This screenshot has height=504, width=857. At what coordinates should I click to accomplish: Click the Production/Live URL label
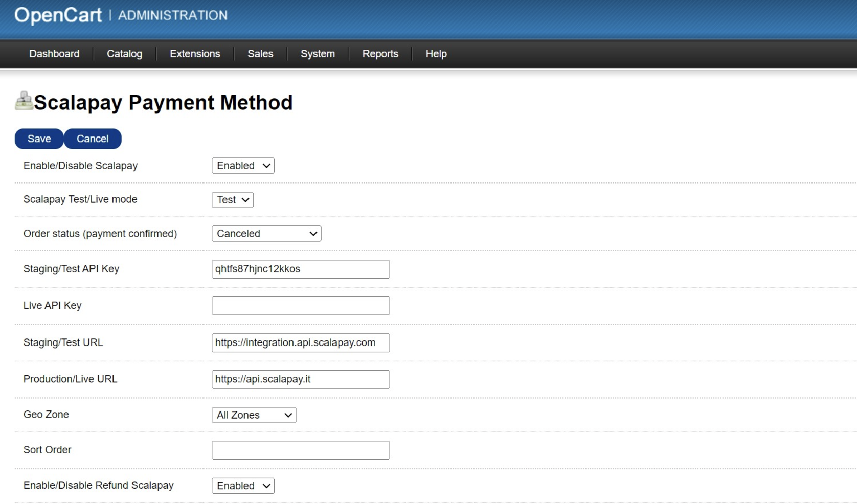[70, 379]
